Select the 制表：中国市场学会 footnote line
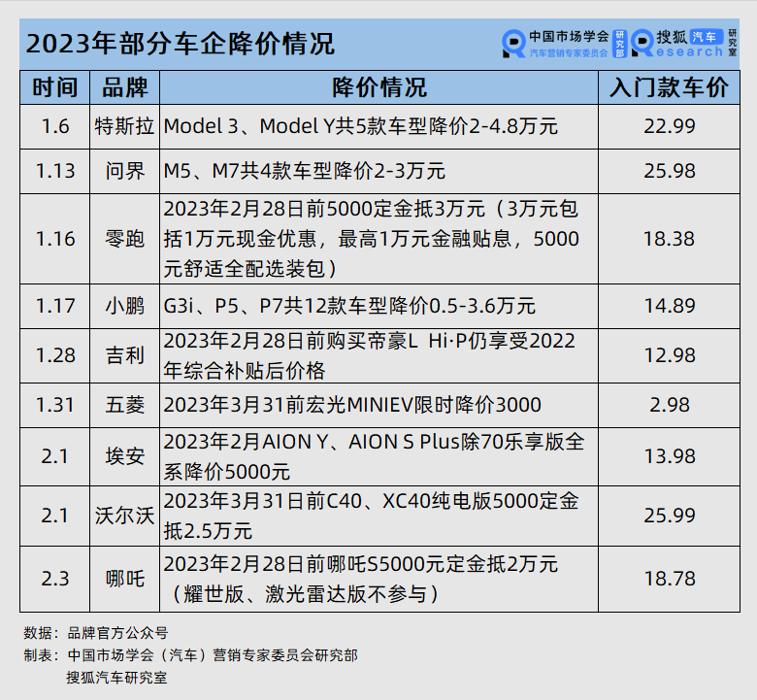The image size is (757, 700). (x=190, y=655)
